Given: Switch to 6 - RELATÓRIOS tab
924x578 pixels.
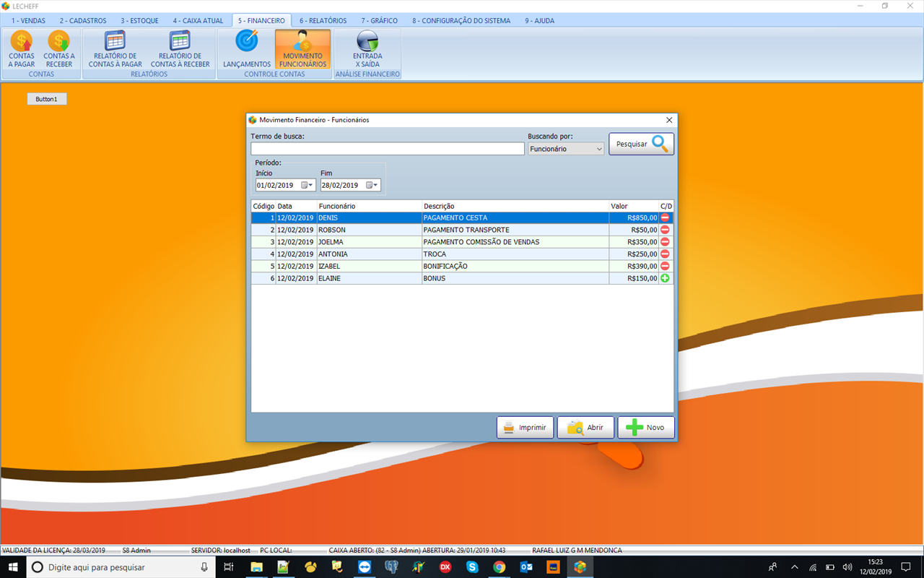Looking at the screenshot, I should (x=323, y=21).
